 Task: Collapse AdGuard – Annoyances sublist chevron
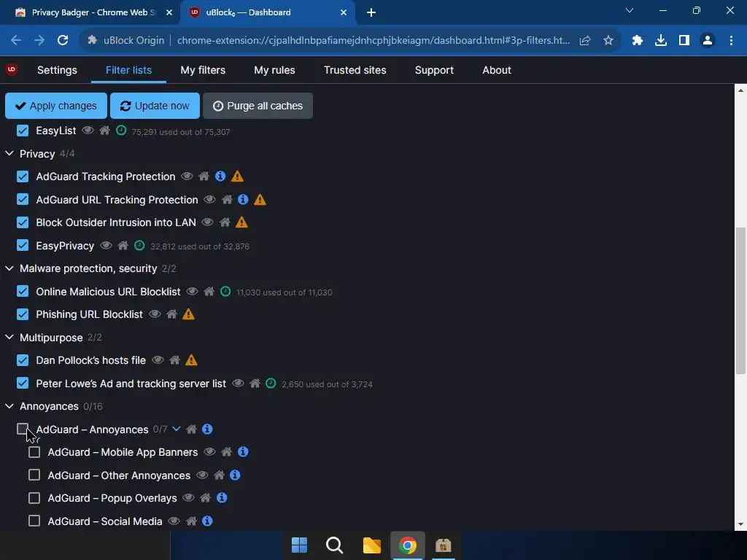coord(177,429)
